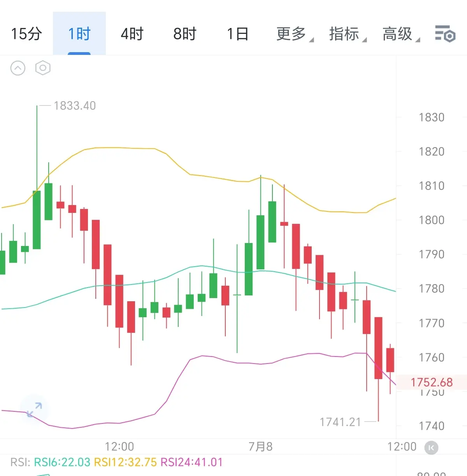Open the 更多 timeframe dropdown
This screenshot has width=467, height=476.
point(295,34)
